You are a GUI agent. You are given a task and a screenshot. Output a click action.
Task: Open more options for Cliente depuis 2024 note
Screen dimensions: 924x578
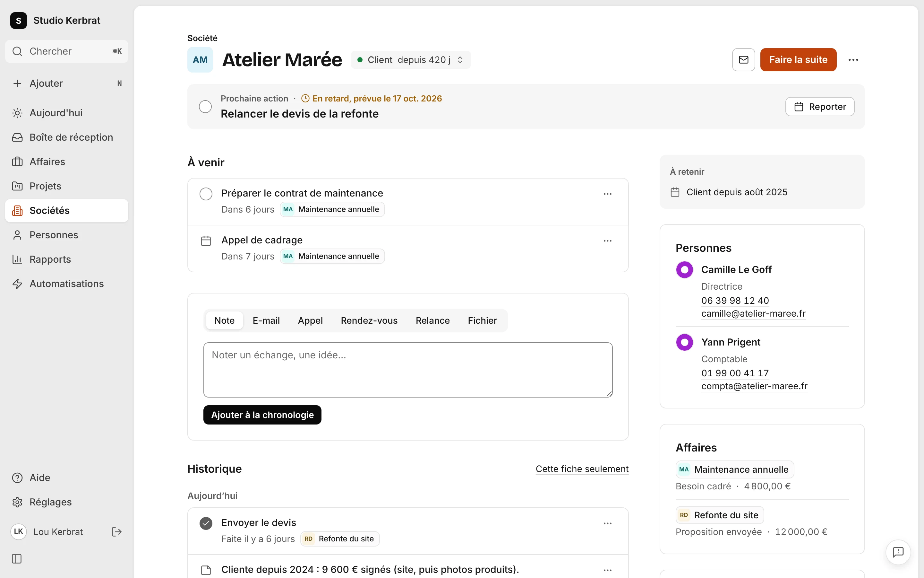[607, 570]
